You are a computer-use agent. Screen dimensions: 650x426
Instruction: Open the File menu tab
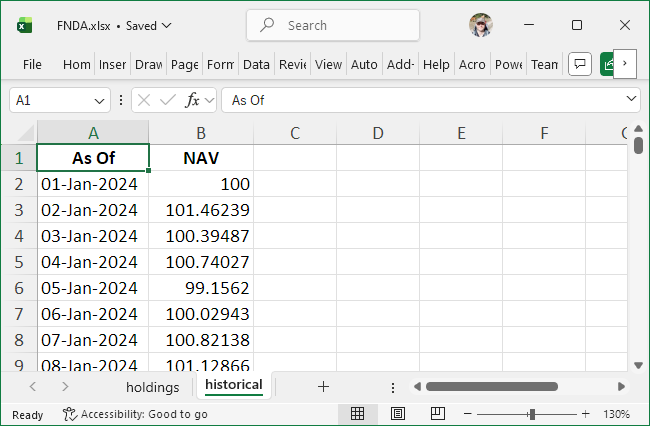click(32, 65)
